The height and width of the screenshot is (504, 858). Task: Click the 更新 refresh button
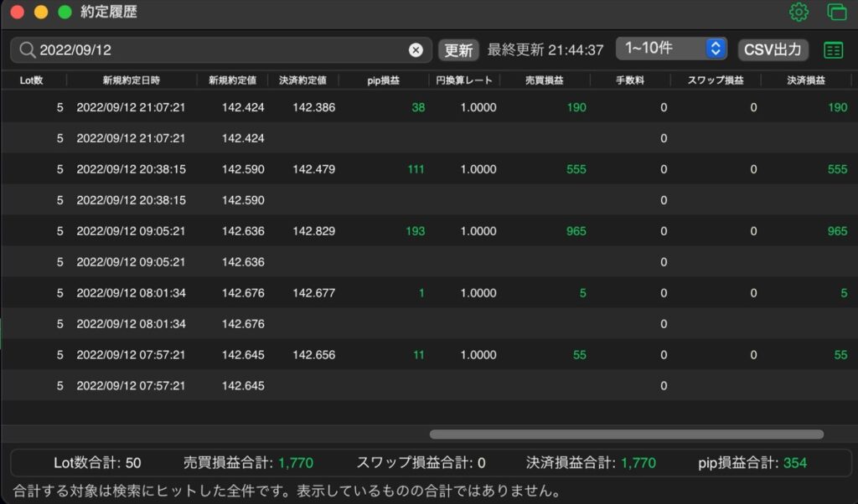coord(458,50)
